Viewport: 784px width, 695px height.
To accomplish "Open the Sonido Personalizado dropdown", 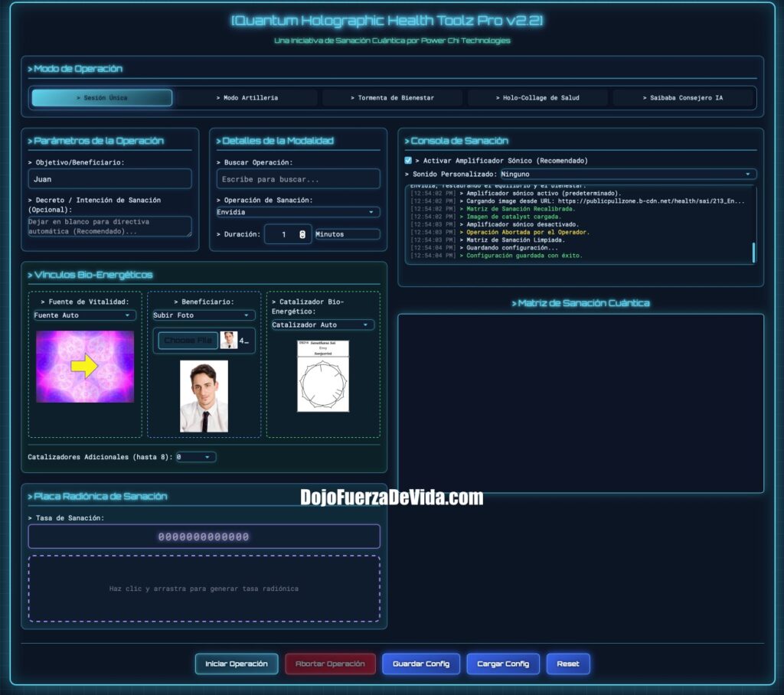I will click(x=629, y=174).
